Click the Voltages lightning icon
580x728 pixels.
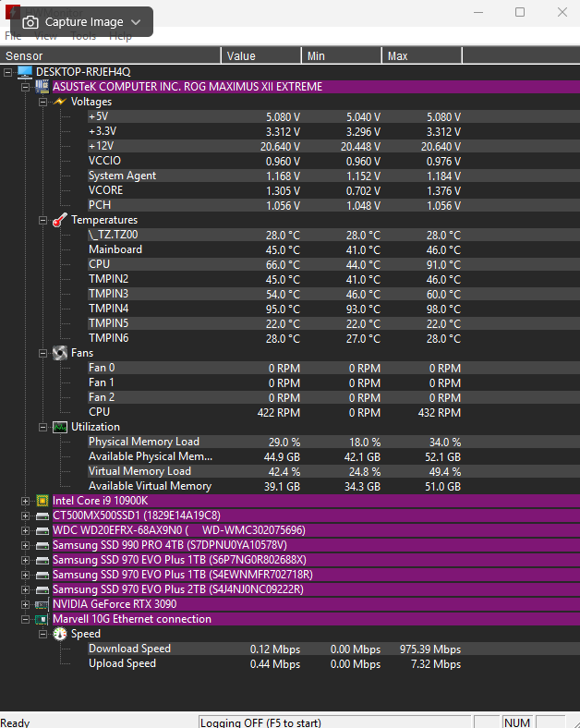(x=60, y=102)
